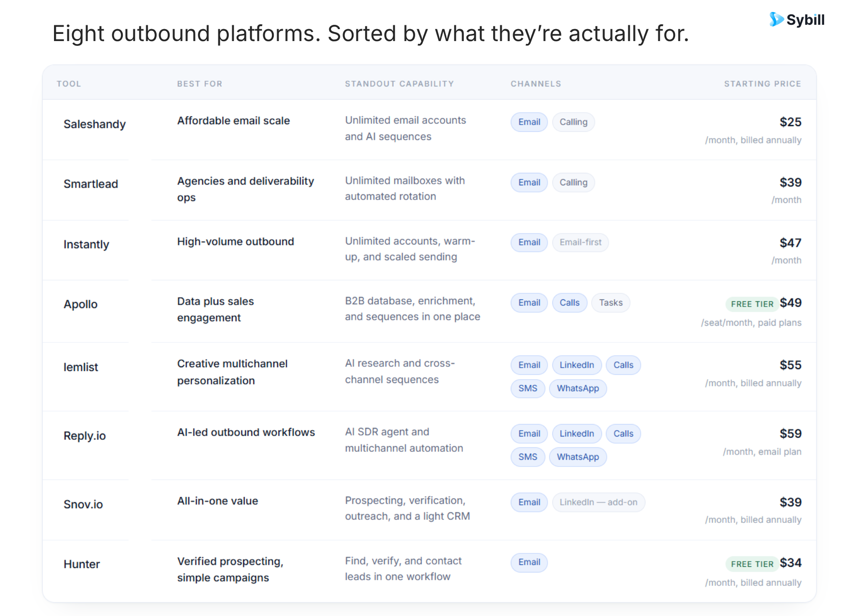Click the SMS tag in Reply.io row
Image resolution: width=860 pixels, height=616 pixels.
click(528, 457)
